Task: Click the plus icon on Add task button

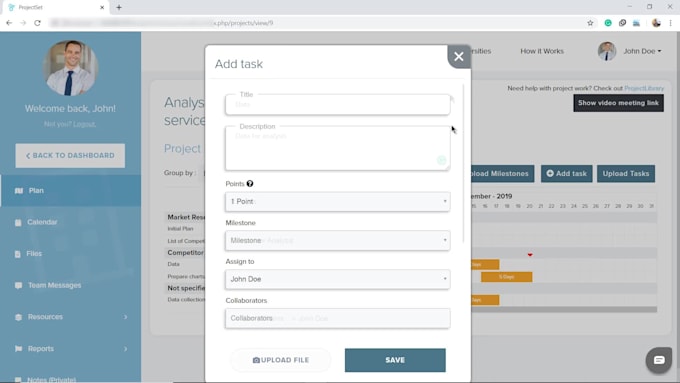Action: 550,173
